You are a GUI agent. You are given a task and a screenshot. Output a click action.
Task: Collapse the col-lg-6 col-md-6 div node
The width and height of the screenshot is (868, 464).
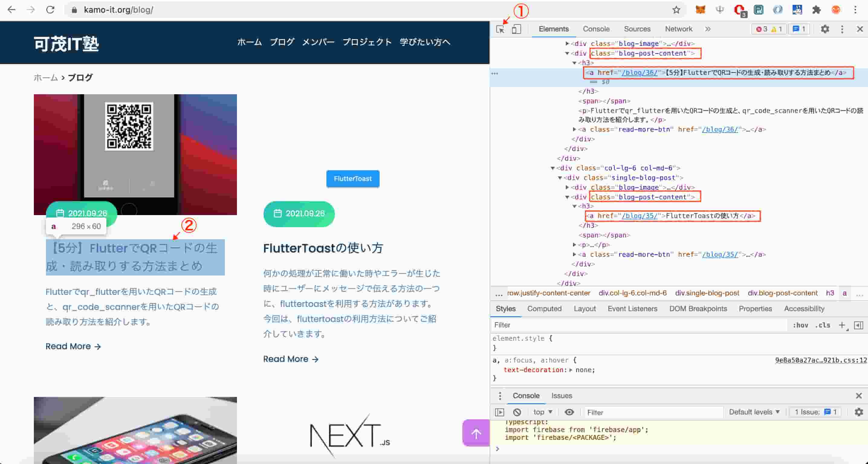coord(552,168)
